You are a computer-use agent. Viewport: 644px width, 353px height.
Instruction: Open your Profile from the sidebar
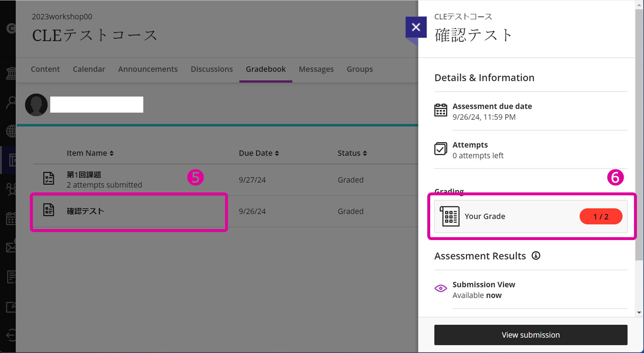pyautogui.click(x=12, y=102)
